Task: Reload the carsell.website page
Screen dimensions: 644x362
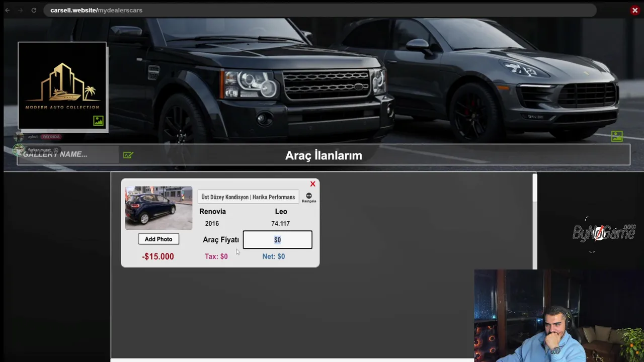Action: (x=34, y=10)
